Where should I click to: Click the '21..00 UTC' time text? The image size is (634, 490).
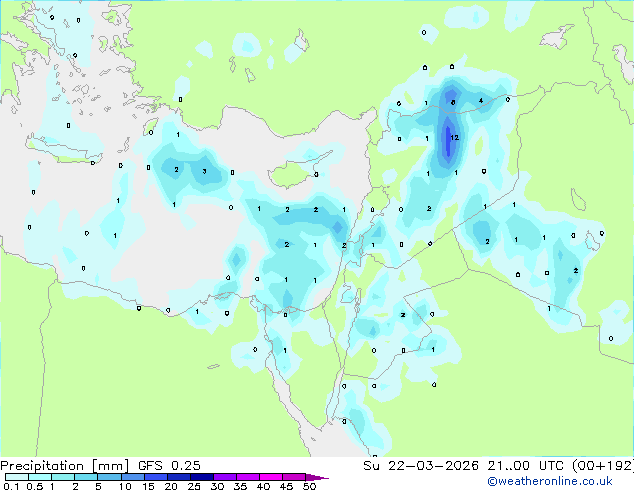pos(526,465)
